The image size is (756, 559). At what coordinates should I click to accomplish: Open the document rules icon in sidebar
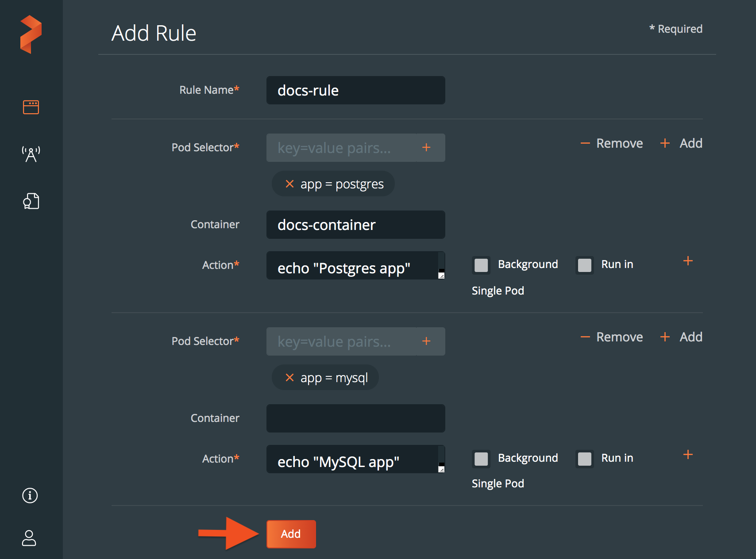pos(31,201)
